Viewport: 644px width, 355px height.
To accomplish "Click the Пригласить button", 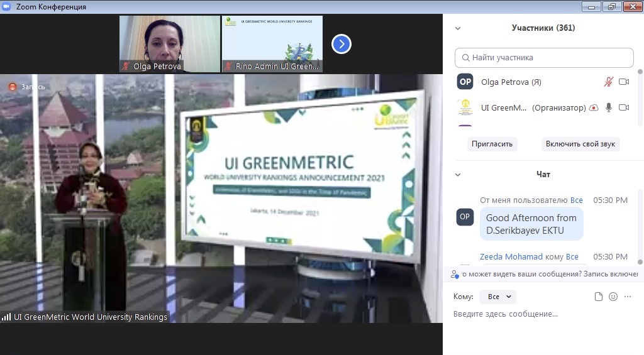I will (492, 144).
